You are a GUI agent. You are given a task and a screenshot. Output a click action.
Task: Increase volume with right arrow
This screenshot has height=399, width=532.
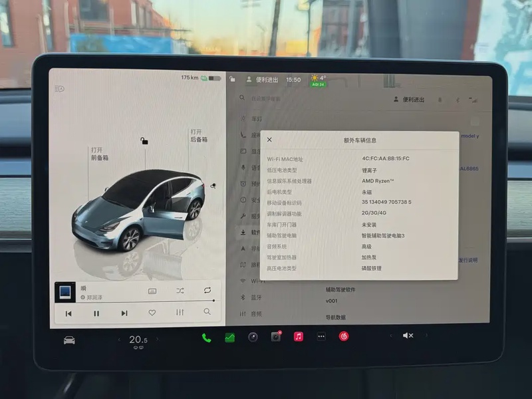427,336
